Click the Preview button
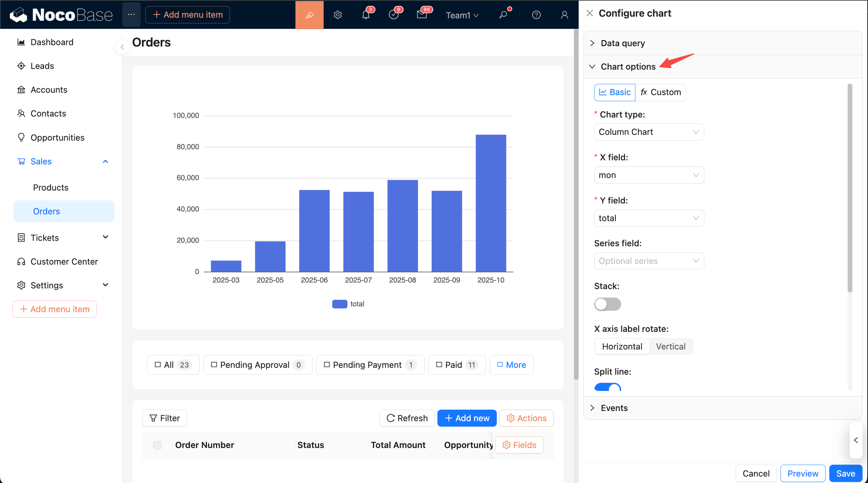Viewport: 868px width, 483px height. (802, 473)
